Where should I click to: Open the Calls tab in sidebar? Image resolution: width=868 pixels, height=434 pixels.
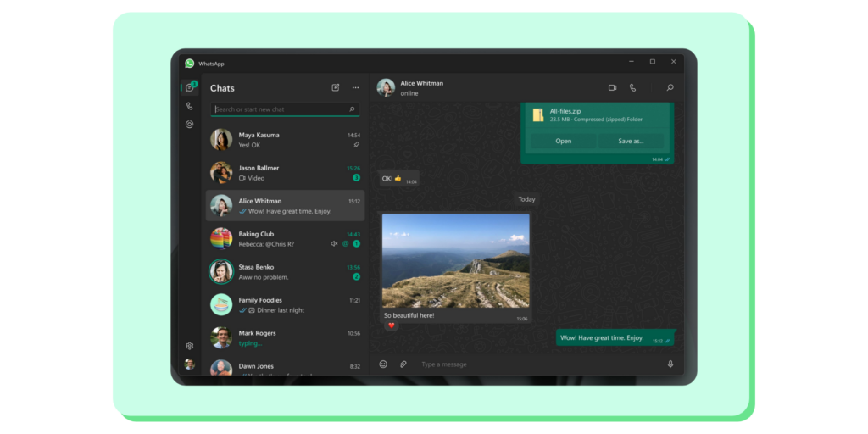tap(190, 106)
